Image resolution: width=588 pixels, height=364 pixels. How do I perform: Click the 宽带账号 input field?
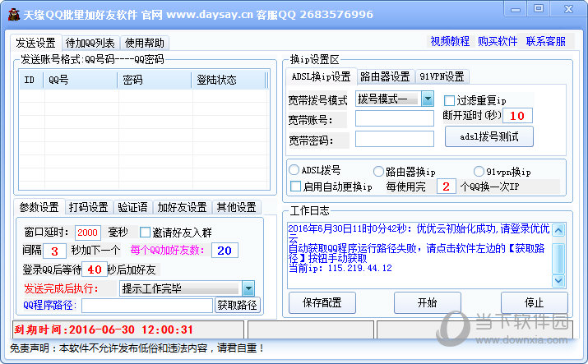pyautogui.click(x=395, y=118)
